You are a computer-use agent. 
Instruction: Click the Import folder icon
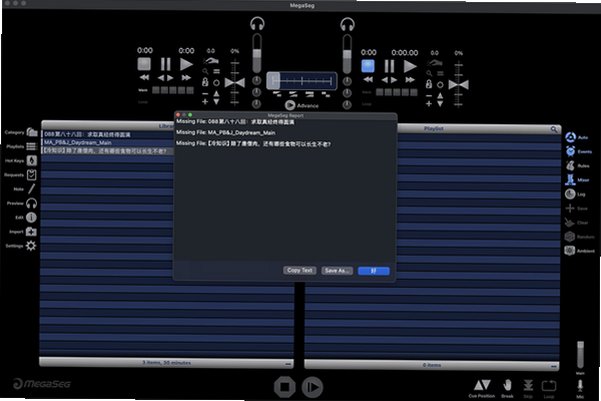point(31,232)
